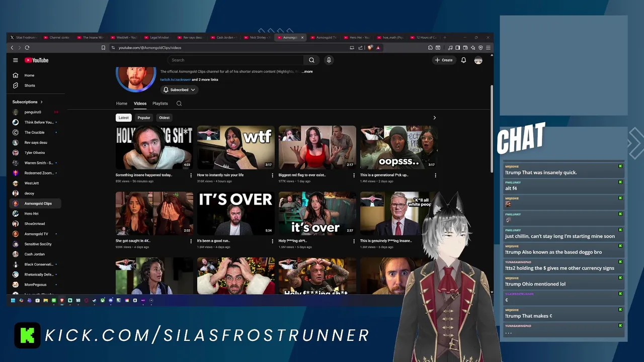Image resolution: width=644 pixels, height=362 pixels.
Task: Open the YouTube hamburger guide menu
Action: tap(15, 60)
